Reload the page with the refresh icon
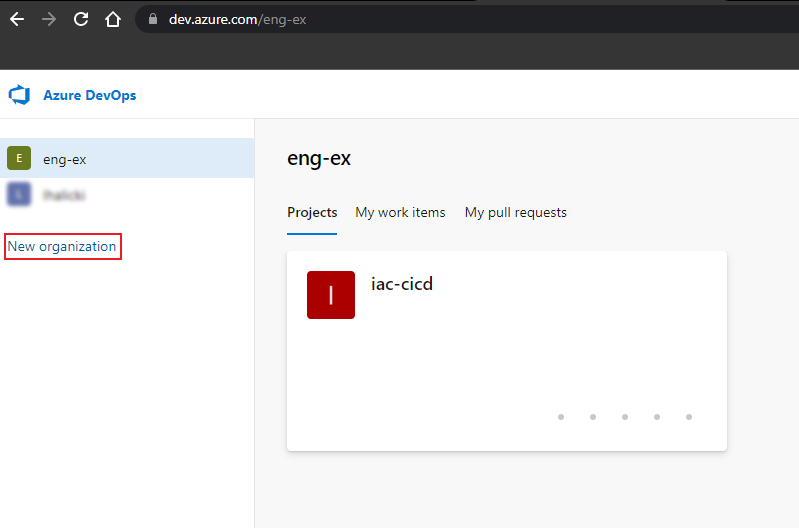Screen dimensions: 799x528 tap(81, 19)
